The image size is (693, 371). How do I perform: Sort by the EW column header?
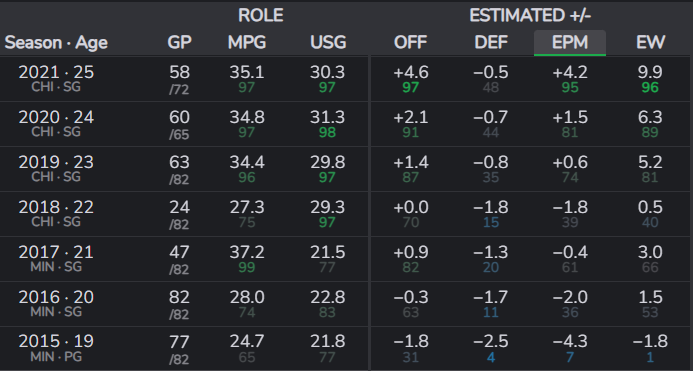point(650,42)
